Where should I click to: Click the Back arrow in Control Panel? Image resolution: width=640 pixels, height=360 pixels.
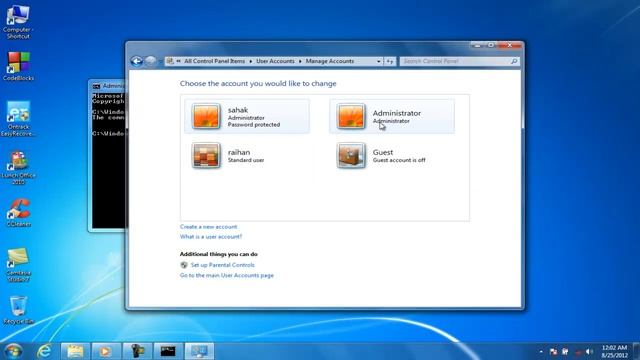137,61
